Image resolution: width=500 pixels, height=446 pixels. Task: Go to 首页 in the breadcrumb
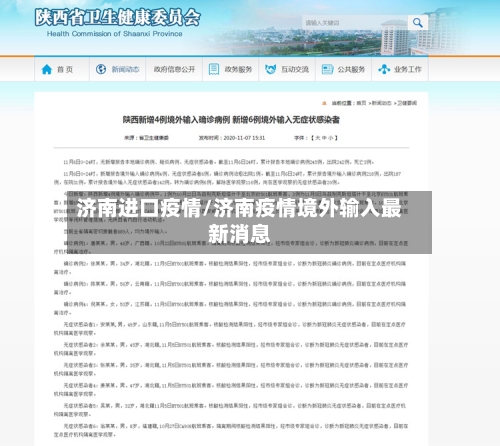361,103
